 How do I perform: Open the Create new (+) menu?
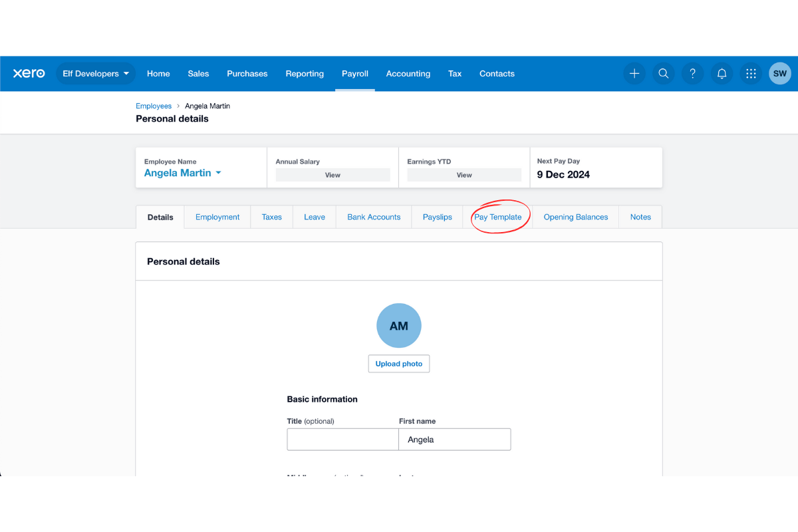[634, 73]
